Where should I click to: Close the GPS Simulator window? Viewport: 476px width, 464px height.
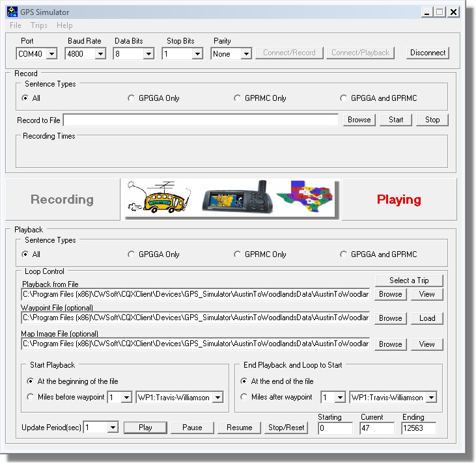pos(454,12)
